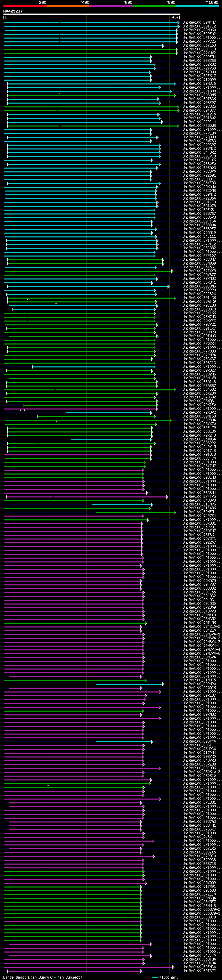222x980 pixels.
Task: Click the UniRef100_B6SZ68 label
Action: point(199,60)
